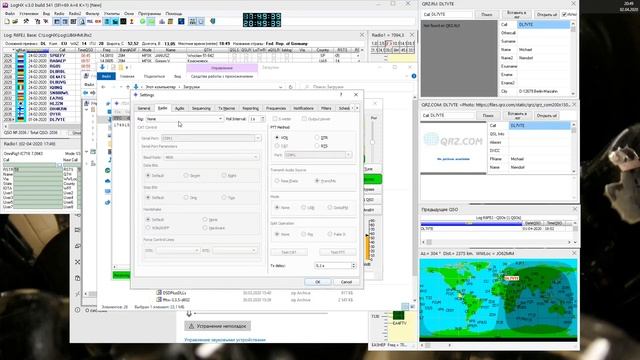Click the world map in the azimuth panel
Image resolution: width=640 pixels, height=360 pixels.
pyautogui.click(x=498, y=299)
